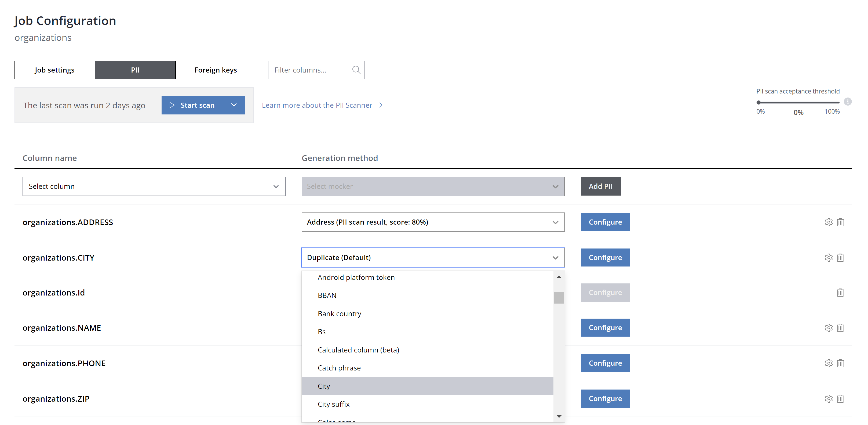Image resolution: width=868 pixels, height=425 pixels.
Task: Expand the Start scan dropdown arrow
Action: (x=234, y=105)
